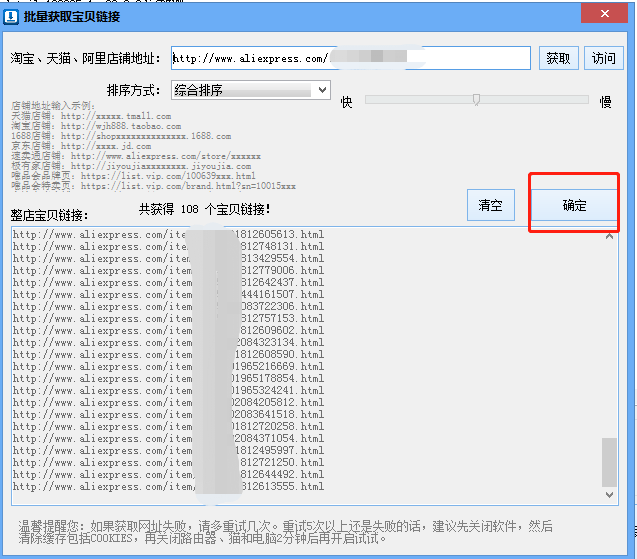
Task: Click the link ending in 2084371054.html
Action: click(168, 439)
